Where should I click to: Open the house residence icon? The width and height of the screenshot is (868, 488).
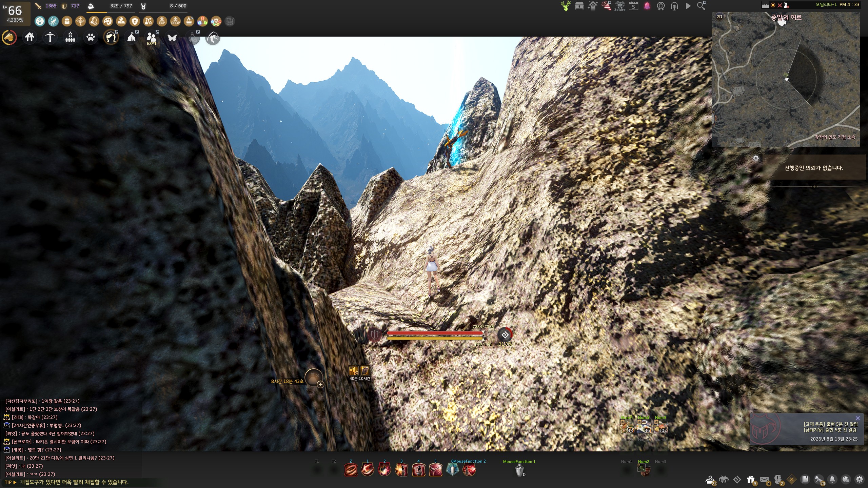(x=29, y=37)
